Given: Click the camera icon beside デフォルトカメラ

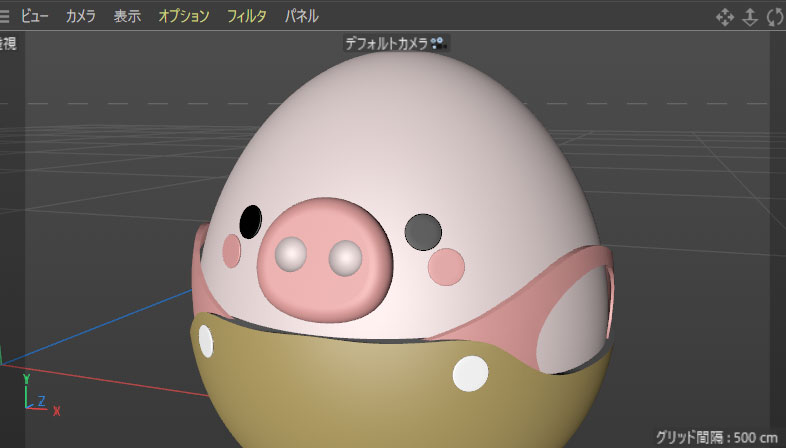Looking at the screenshot, I should [x=439, y=43].
